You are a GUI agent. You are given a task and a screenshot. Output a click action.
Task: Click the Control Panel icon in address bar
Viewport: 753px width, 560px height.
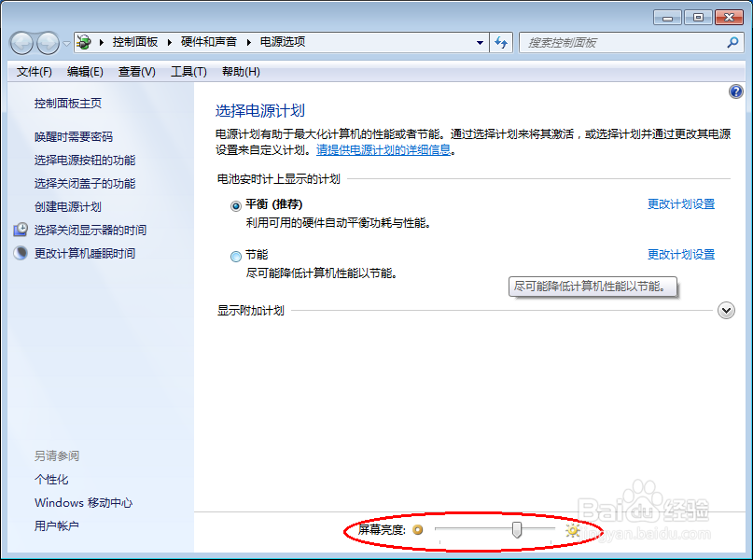pyautogui.click(x=84, y=42)
